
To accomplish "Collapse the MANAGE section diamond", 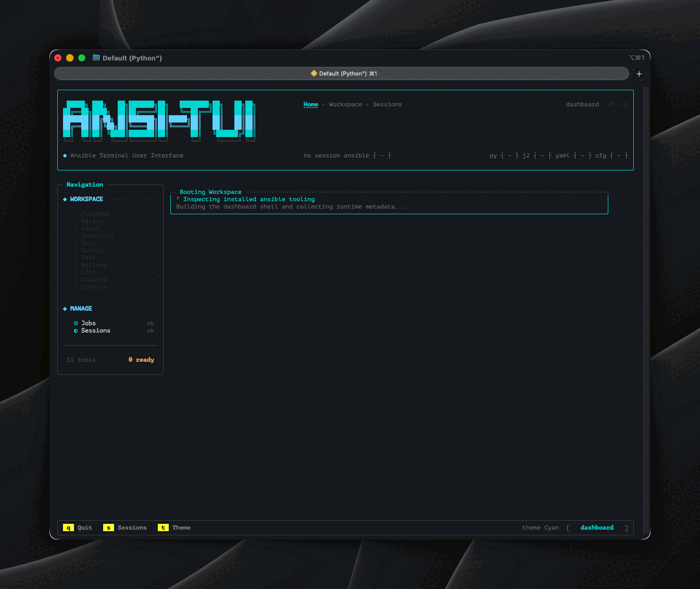I will [x=65, y=308].
